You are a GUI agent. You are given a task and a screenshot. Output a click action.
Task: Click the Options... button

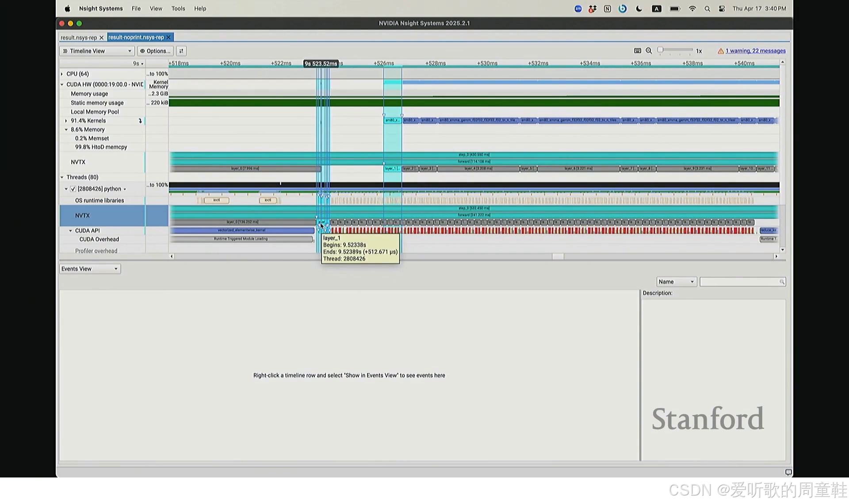tap(155, 51)
